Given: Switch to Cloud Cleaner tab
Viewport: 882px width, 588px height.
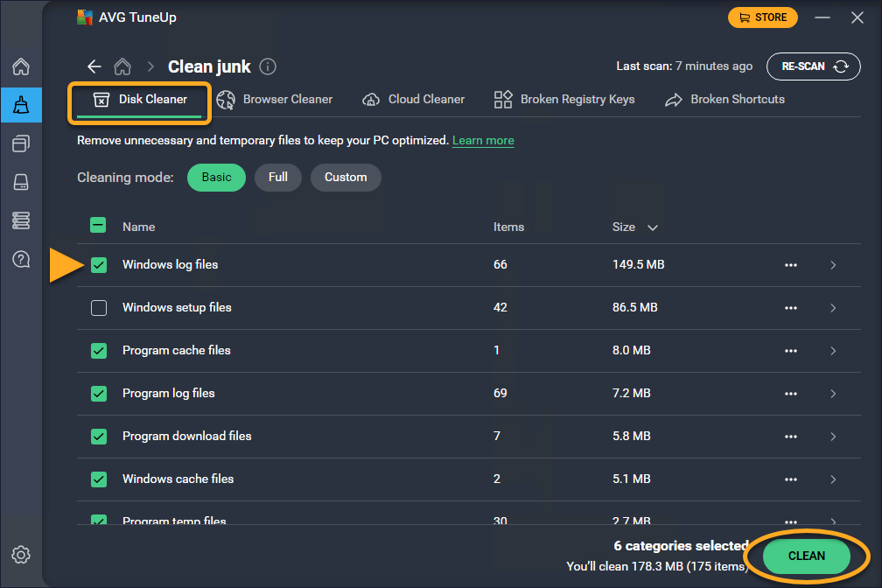Looking at the screenshot, I should point(413,100).
